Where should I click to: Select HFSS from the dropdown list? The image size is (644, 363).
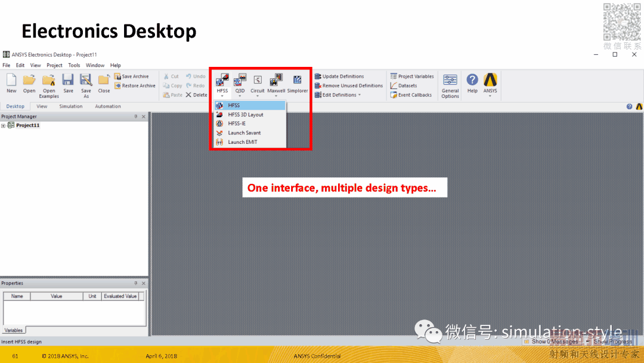tap(250, 106)
